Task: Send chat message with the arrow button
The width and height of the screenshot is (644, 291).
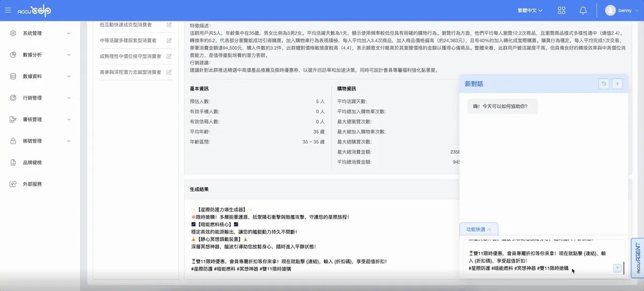Action: pos(617,268)
